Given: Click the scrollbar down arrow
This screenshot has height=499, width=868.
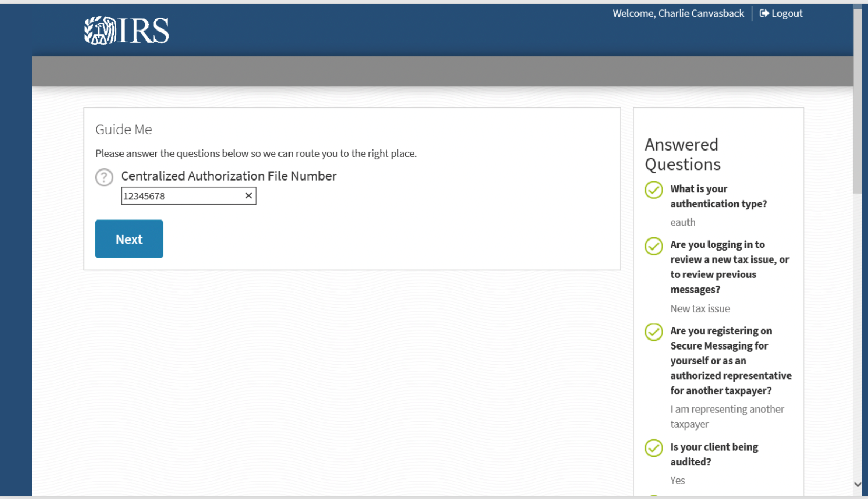Looking at the screenshot, I should (857, 484).
